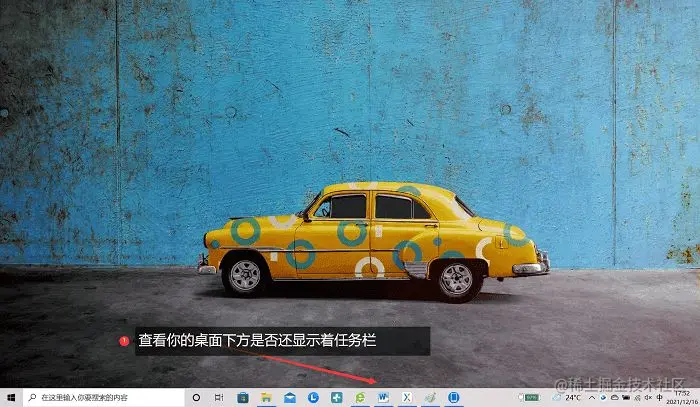
Task: Open the feather pen taskbar app
Action: 430,397
